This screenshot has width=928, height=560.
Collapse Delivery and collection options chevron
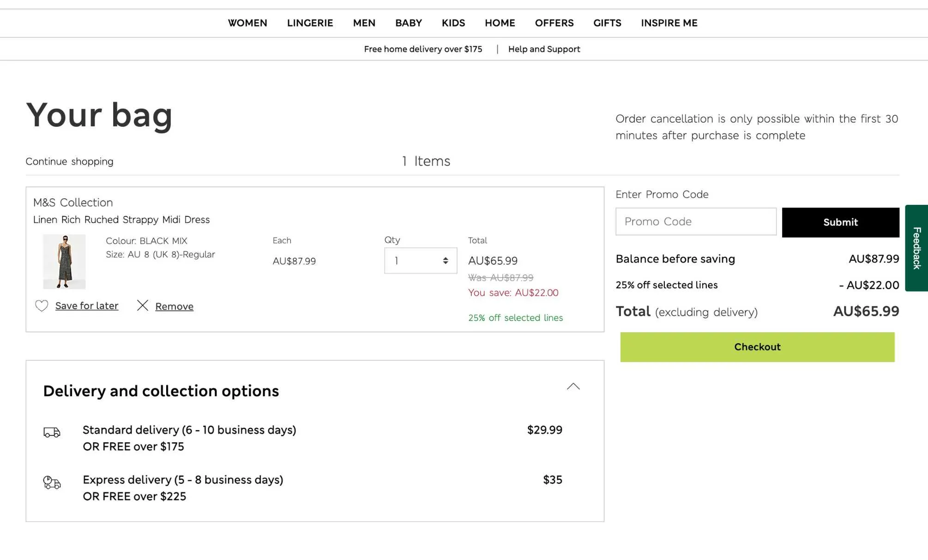(573, 387)
